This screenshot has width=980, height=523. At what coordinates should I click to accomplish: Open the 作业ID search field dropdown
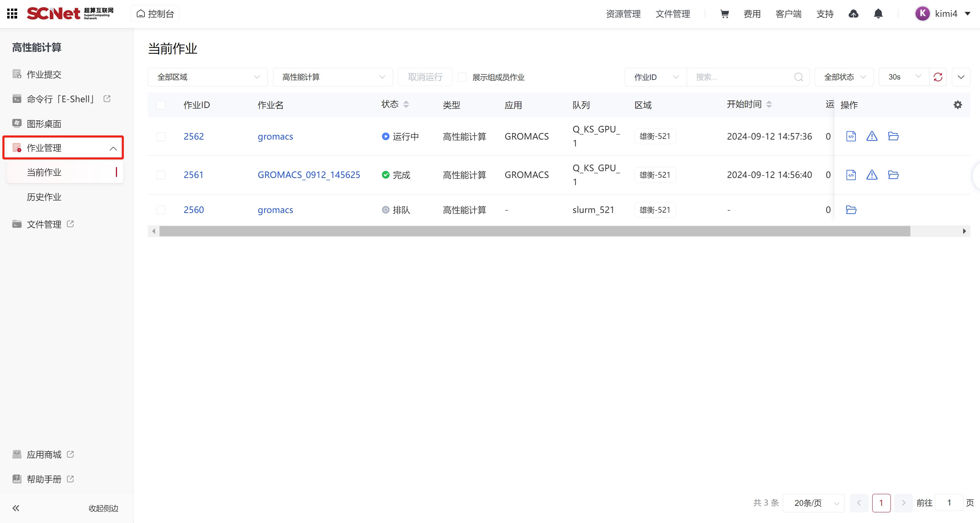point(656,77)
